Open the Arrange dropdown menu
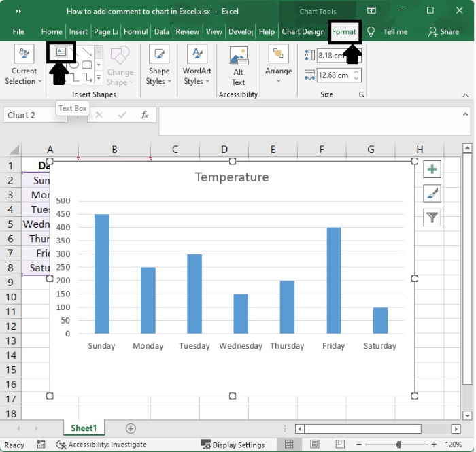The image size is (476, 452). [279, 65]
